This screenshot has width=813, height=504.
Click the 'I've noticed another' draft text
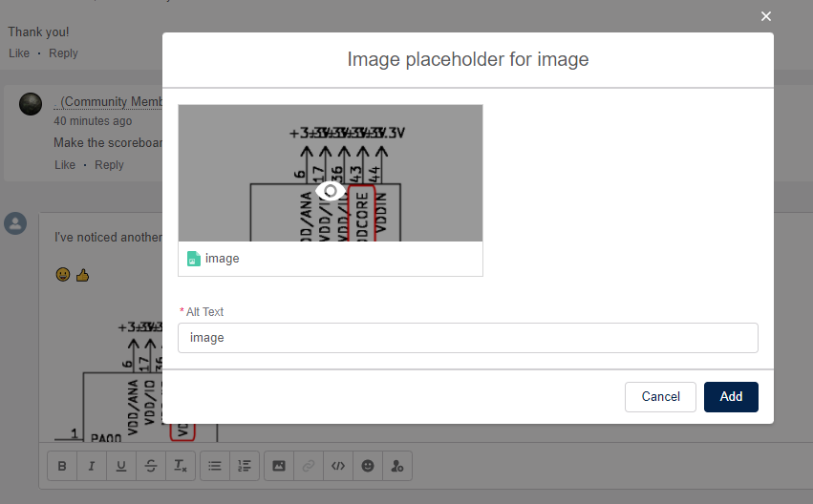click(108, 238)
